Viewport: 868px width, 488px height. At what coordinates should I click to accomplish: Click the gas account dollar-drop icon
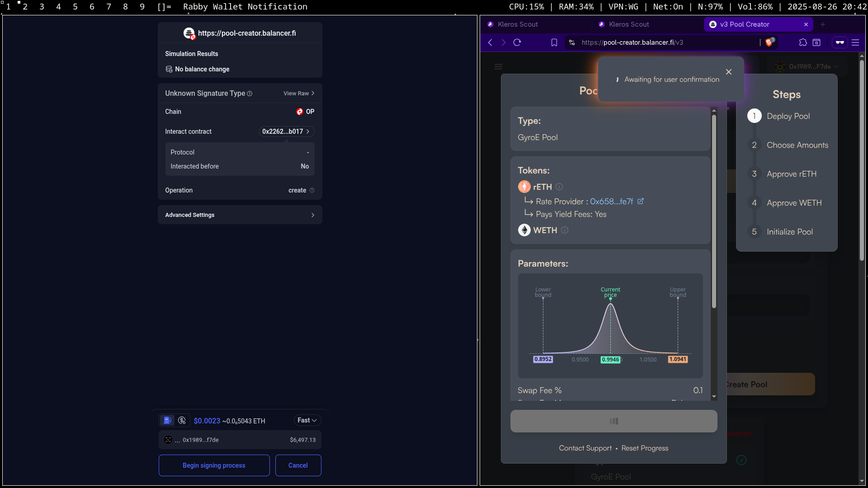tap(182, 420)
